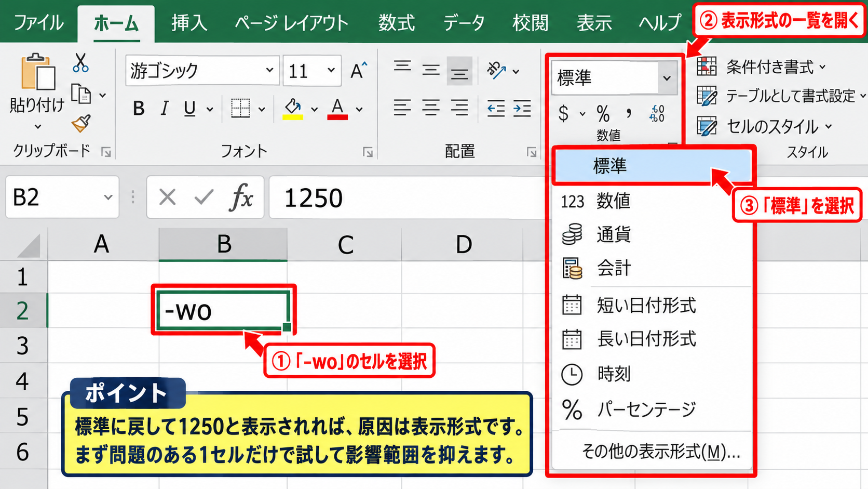Screen dimensions: 868x489
Task: Choose 標準 in the format list
Action: pos(652,166)
